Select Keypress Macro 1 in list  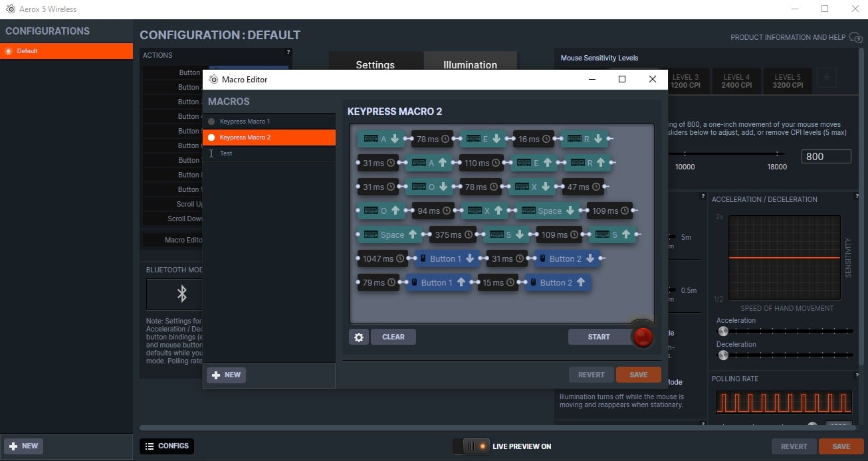pos(245,122)
